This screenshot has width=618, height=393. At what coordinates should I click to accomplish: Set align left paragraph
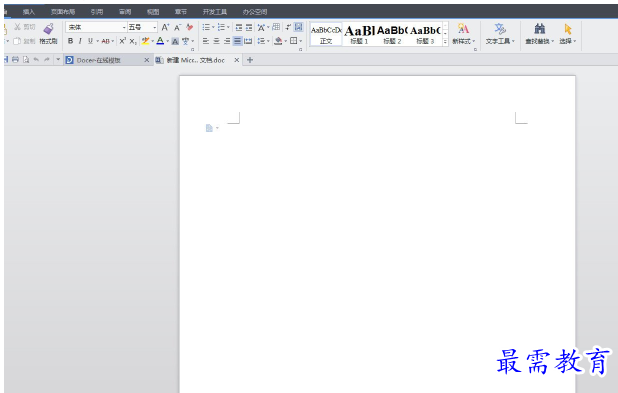click(206, 41)
